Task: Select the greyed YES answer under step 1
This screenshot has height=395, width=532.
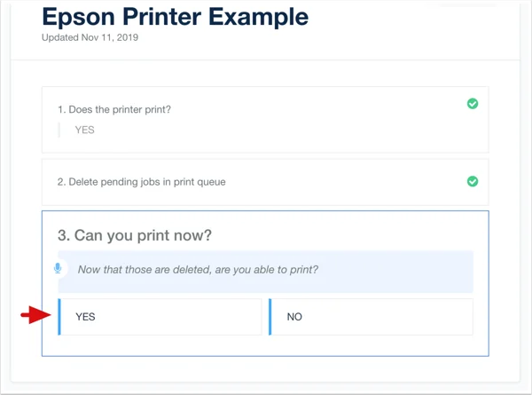Action: click(x=85, y=130)
